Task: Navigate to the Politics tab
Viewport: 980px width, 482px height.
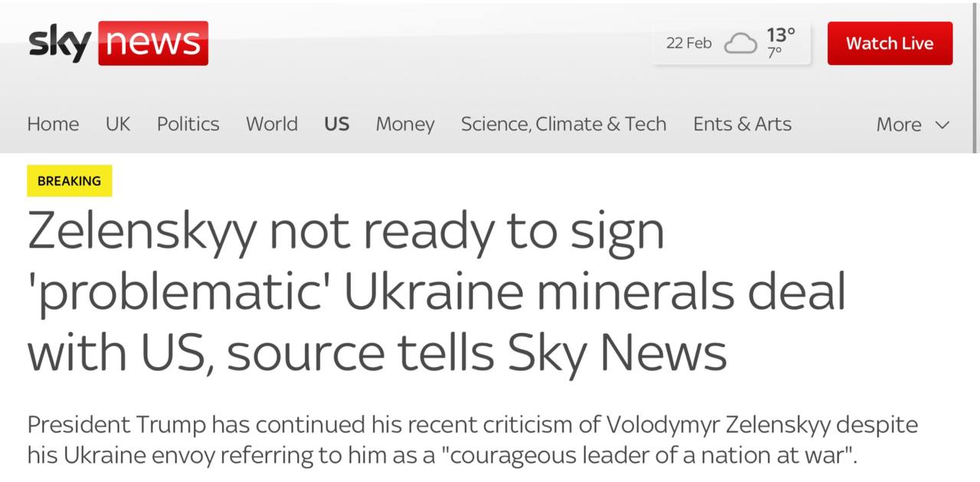Action: tap(188, 124)
